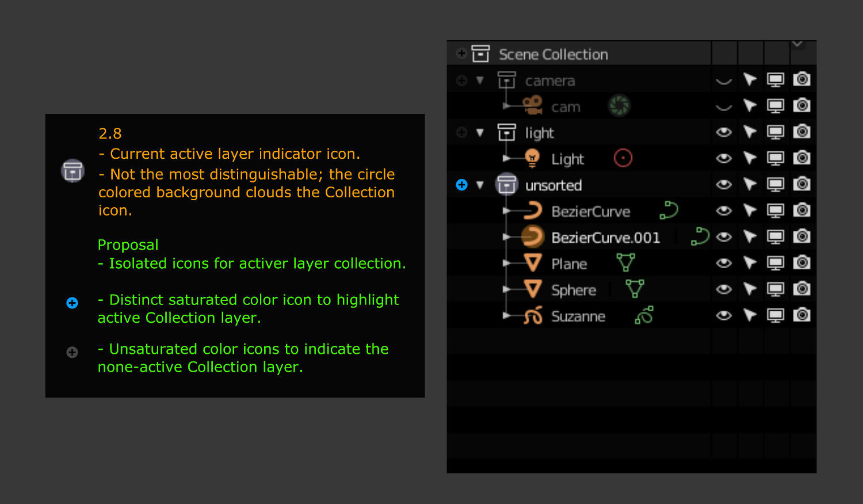Expand the BezierCurve row arrow
The width and height of the screenshot is (863, 504).
(x=506, y=211)
